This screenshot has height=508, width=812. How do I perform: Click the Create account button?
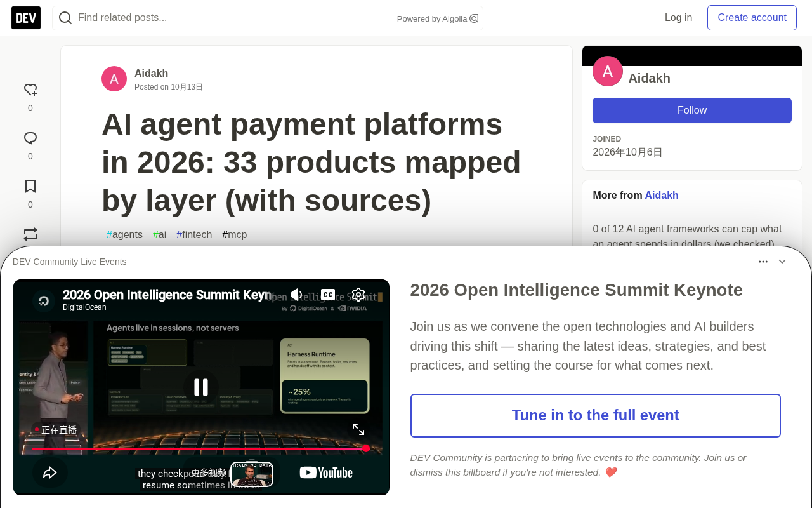(752, 18)
